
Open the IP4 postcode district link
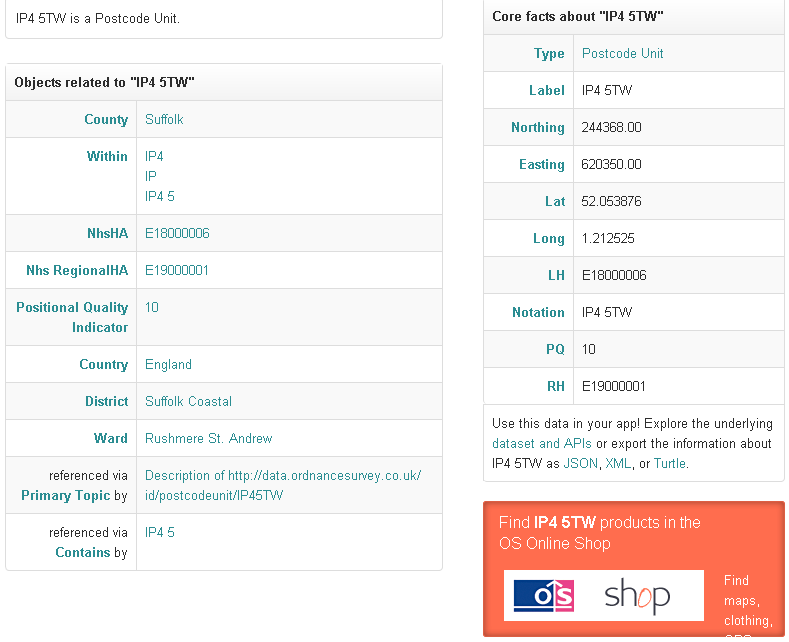click(154, 156)
